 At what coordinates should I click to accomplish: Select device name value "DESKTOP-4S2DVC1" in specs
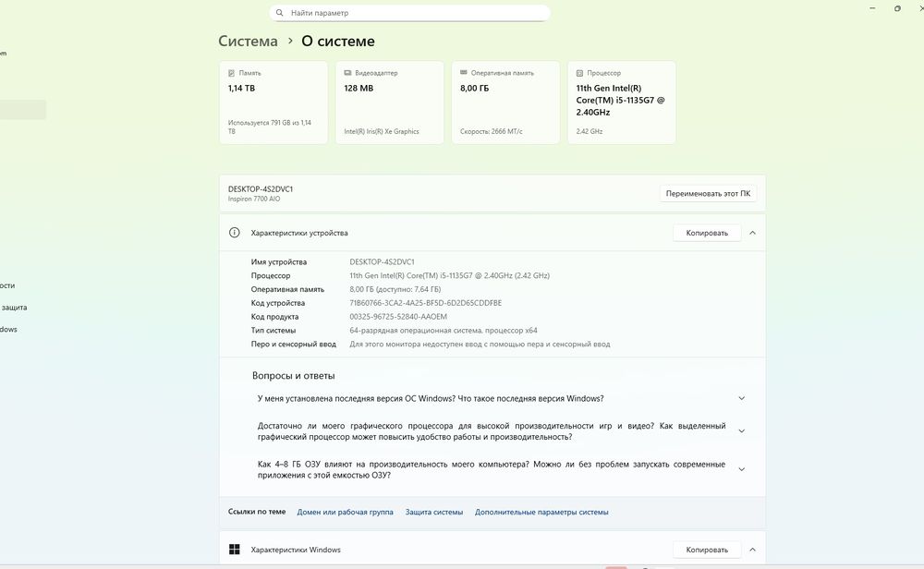tap(382, 261)
